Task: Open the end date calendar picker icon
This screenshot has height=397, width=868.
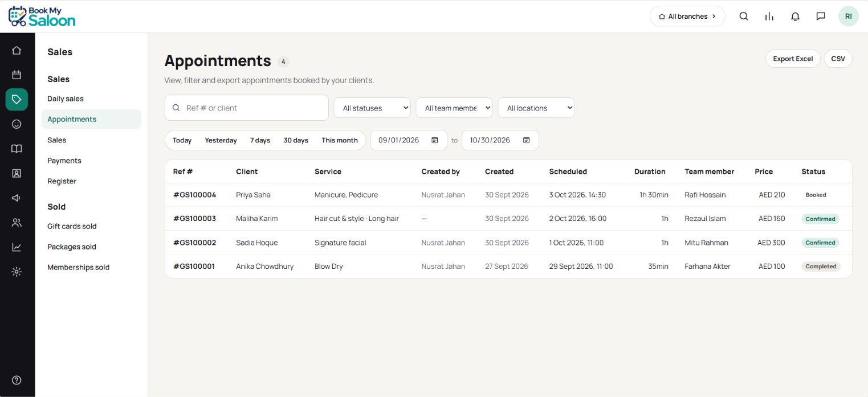Action: click(x=527, y=140)
